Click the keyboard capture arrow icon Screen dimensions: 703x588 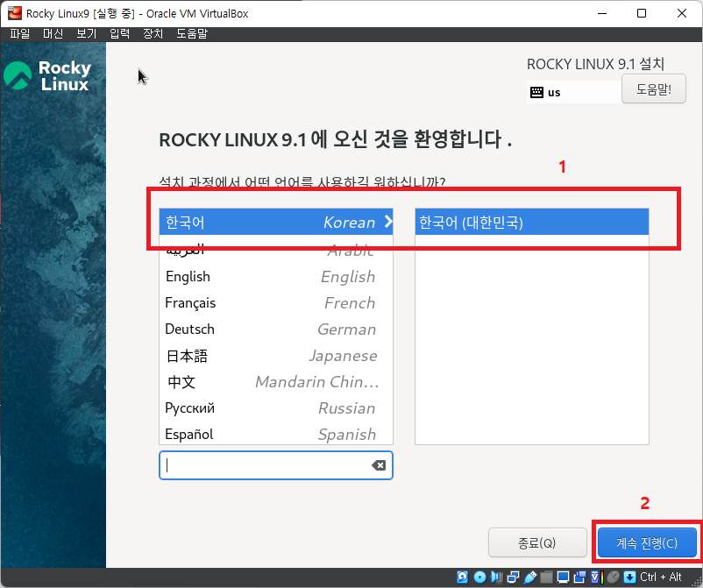coord(629,577)
